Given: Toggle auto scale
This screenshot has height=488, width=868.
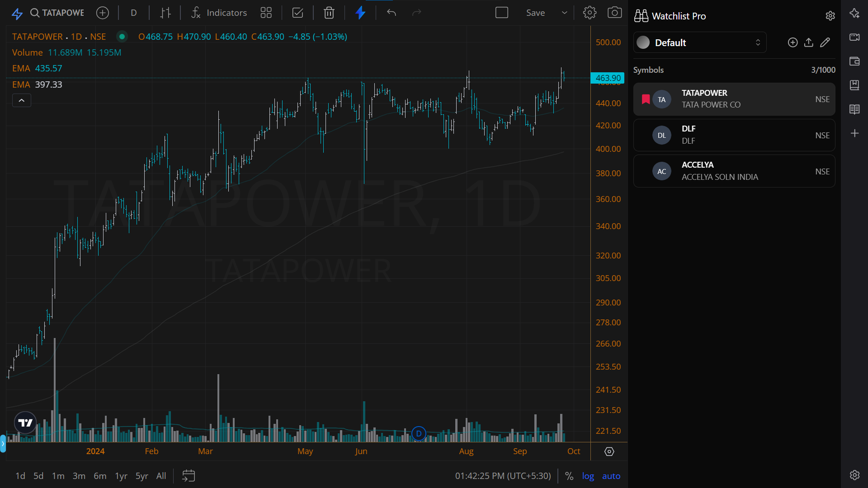Looking at the screenshot, I should tap(611, 476).
